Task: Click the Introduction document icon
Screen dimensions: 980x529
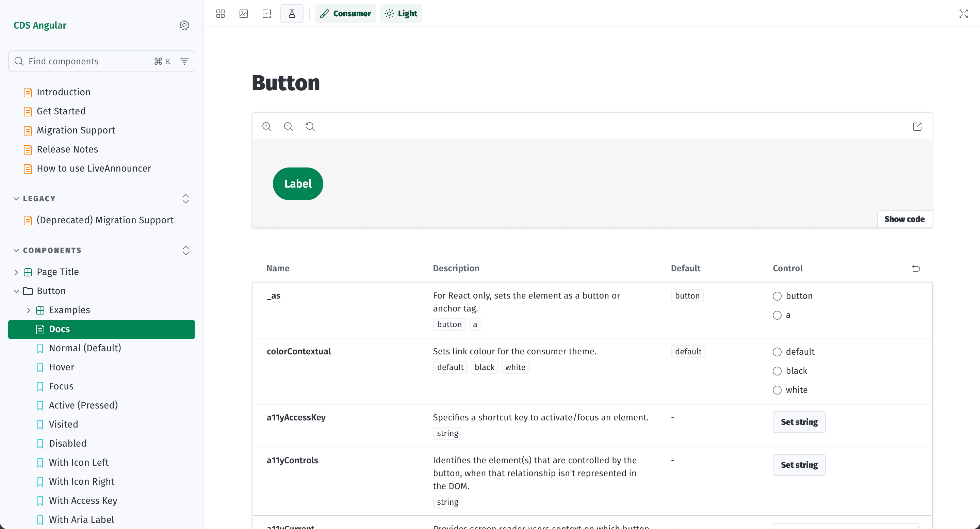Action: [x=28, y=93]
